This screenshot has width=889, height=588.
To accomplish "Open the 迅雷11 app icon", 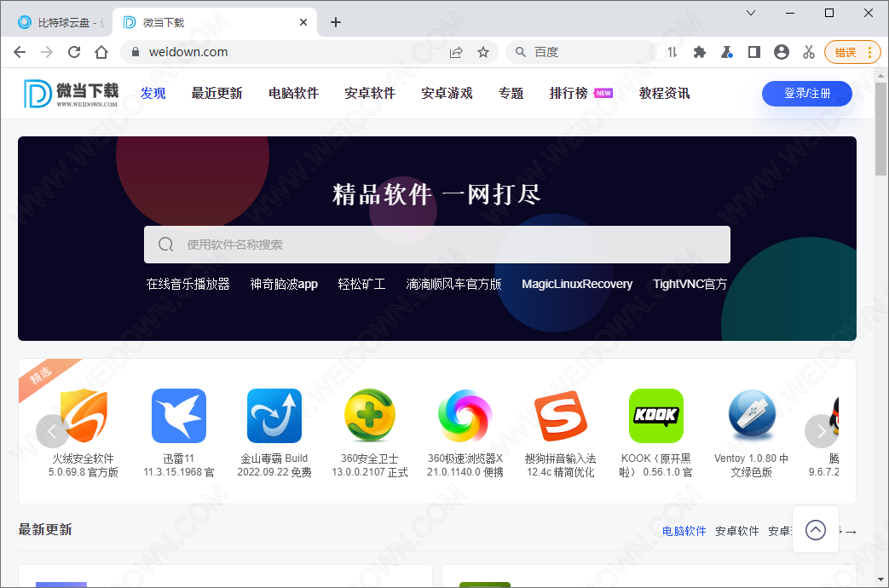I will 179,416.
